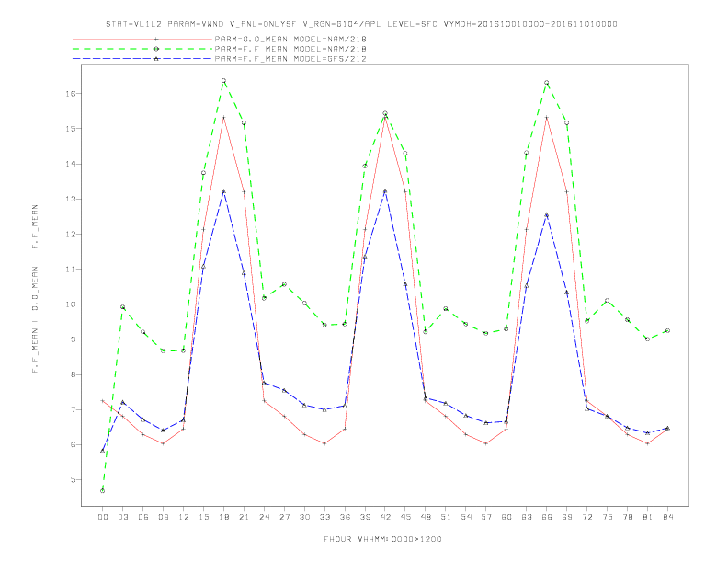Image resolution: width=728 pixels, height=563 pixels.
Task: Click x-axis tick label 18
Action: point(223,517)
